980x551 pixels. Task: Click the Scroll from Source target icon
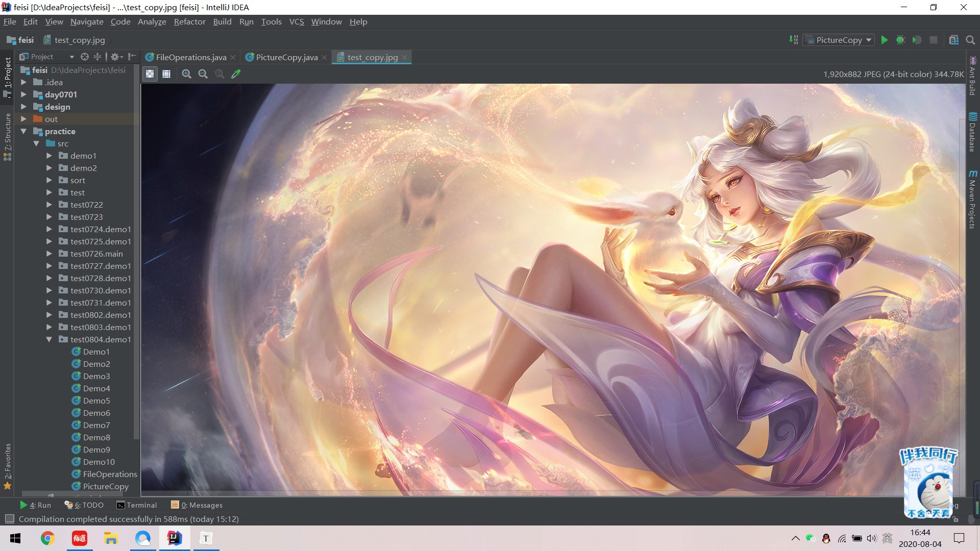[x=85, y=57]
